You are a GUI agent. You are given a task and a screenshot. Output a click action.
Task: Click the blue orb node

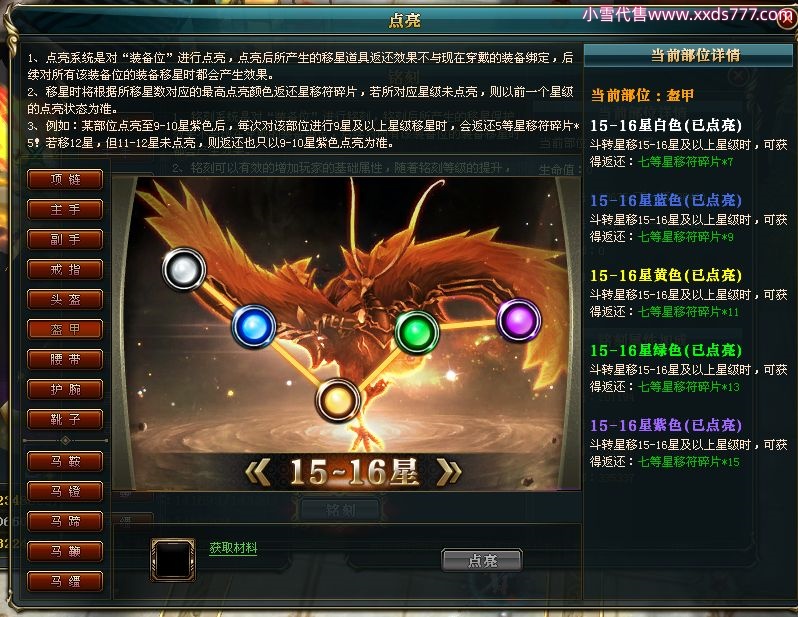coord(253,326)
